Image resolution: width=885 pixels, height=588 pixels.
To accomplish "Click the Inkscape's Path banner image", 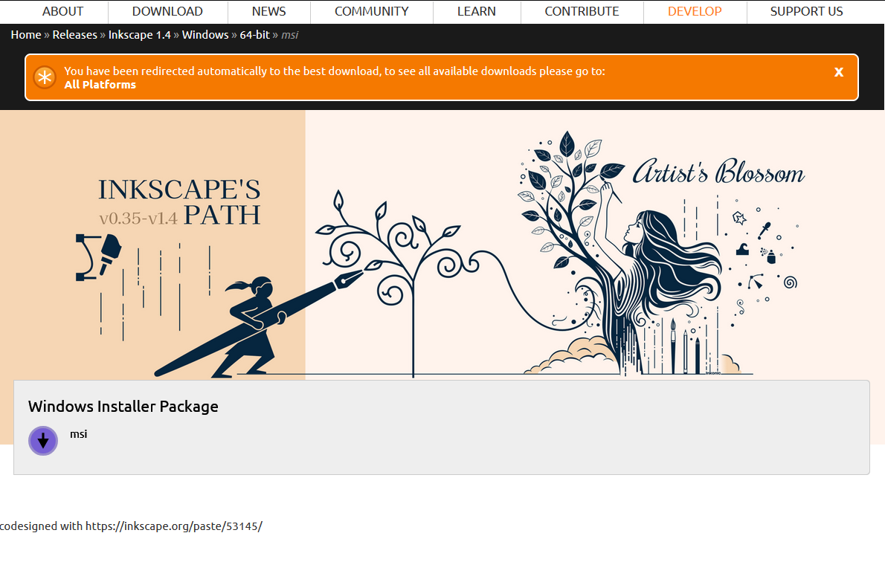I will [x=442, y=245].
